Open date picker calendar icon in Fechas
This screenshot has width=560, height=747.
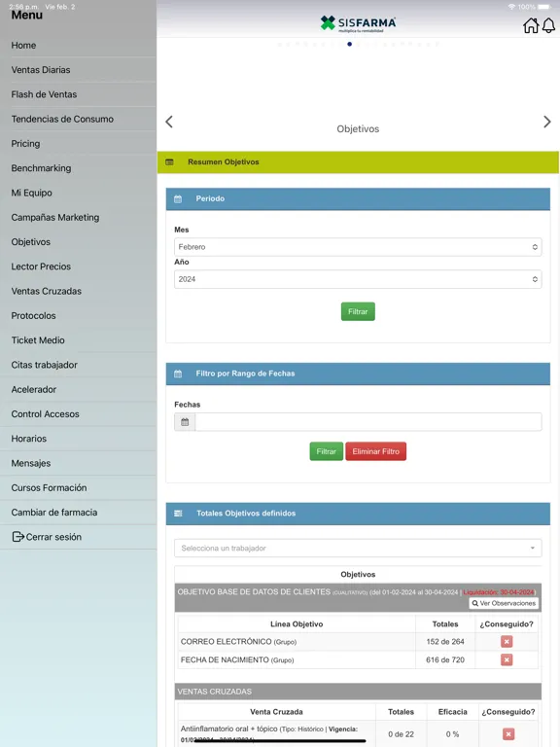click(185, 421)
